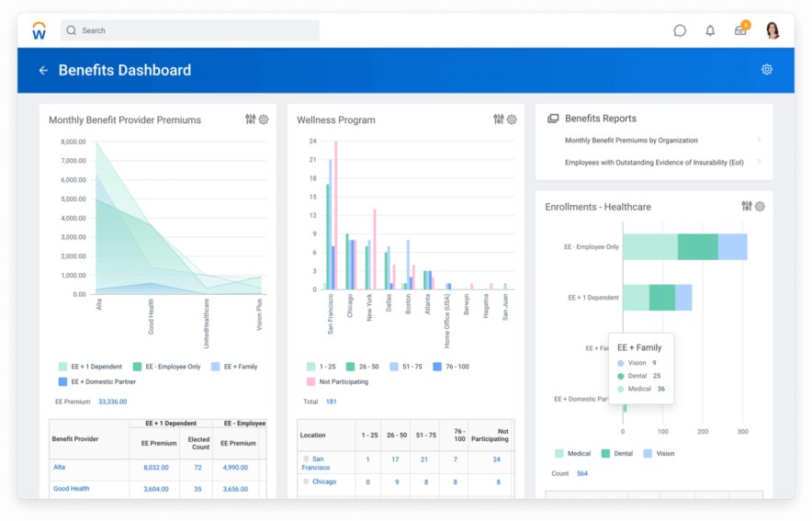The height and width of the screenshot is (521, 812).
Task: Open the chat messages icon
Action: click(680, 30)
